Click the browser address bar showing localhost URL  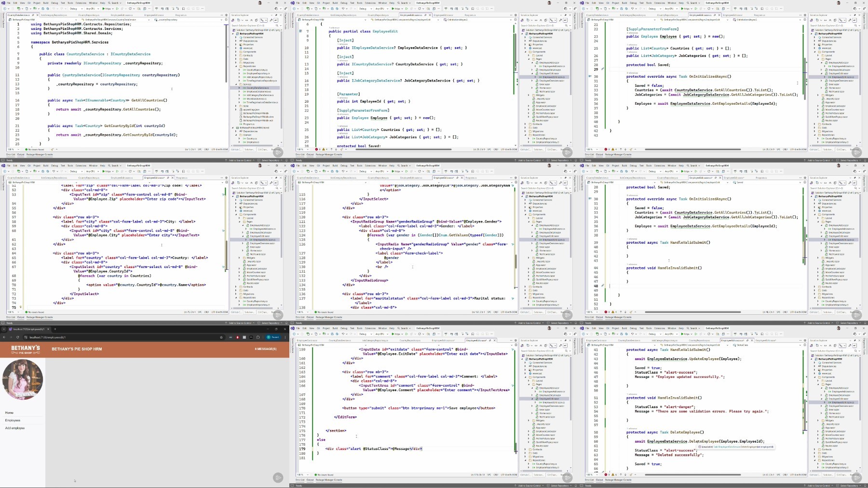coord(123,337)
